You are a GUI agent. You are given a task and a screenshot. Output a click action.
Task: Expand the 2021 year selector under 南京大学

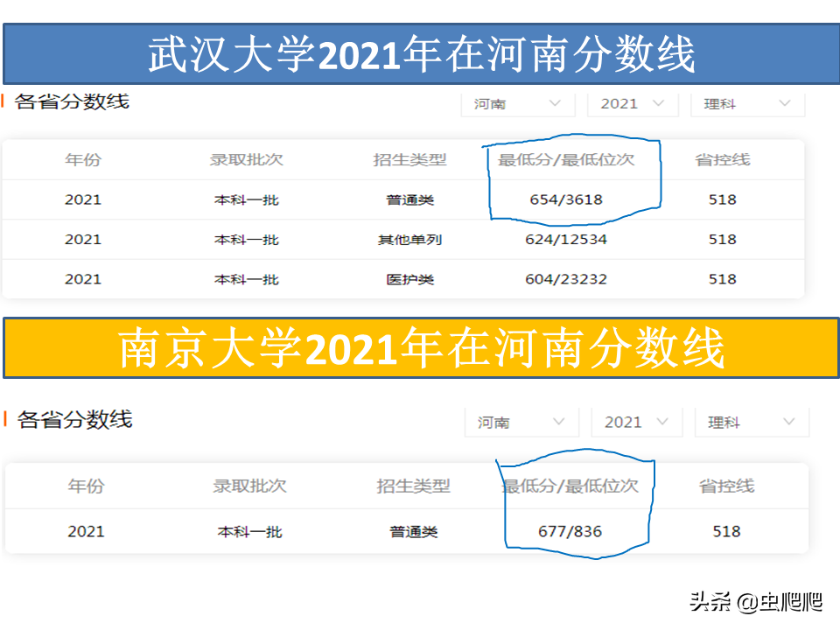636,422
